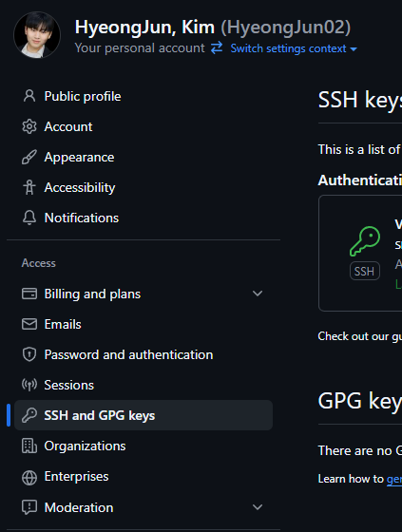Click the Enterprises globe icon
Image resolution: width=402 pixels, height=532 pixels.
tap(29, 478)
